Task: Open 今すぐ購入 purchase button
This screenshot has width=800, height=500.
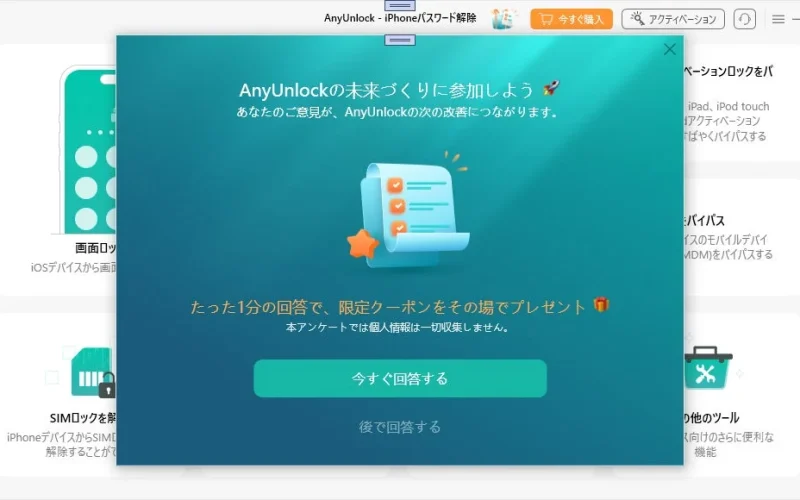Action: (571, 19)
